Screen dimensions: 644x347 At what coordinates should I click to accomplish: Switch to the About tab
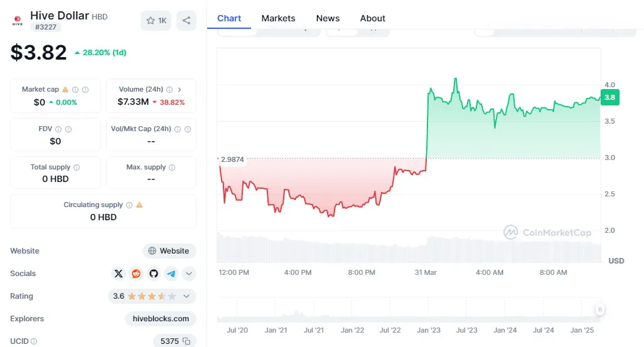point(372,18)
